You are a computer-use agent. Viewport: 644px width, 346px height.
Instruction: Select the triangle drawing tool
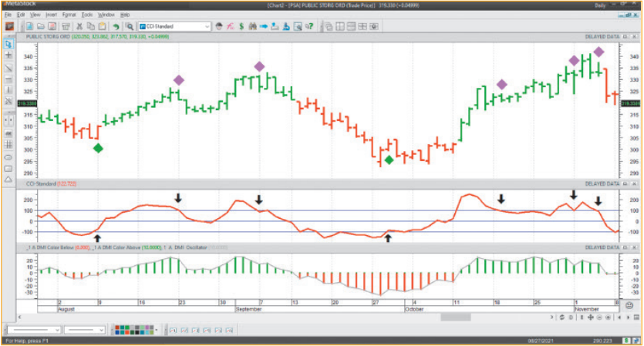click(8, 180)
